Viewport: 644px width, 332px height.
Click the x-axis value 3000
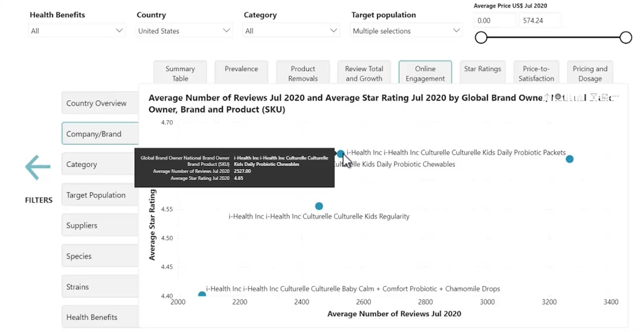487,302
